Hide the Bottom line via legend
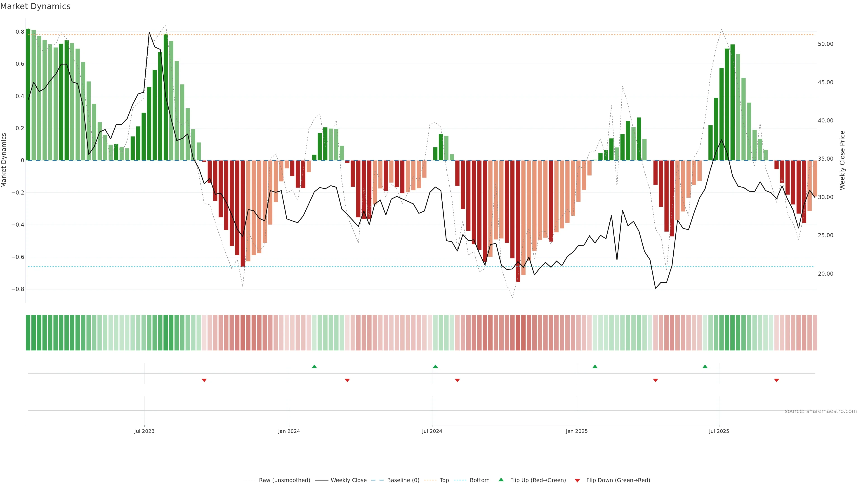868x488 pixels. (479, 480)
